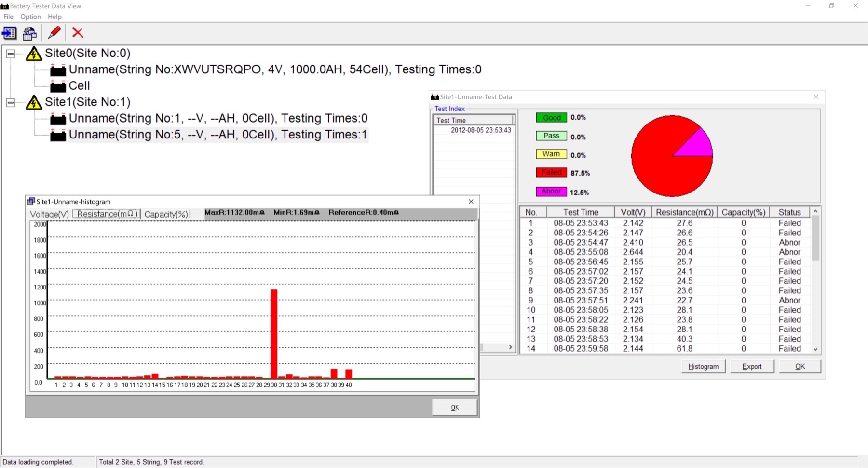Screen dimensions: 868x468
Task: Select the red pen edit tool
Action: [54, 32]
